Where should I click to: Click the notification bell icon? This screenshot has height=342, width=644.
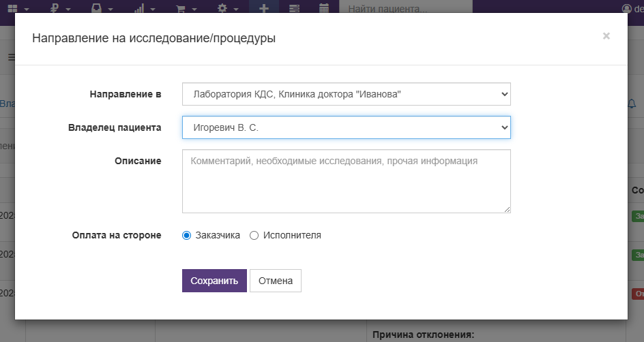coord(632,104)
